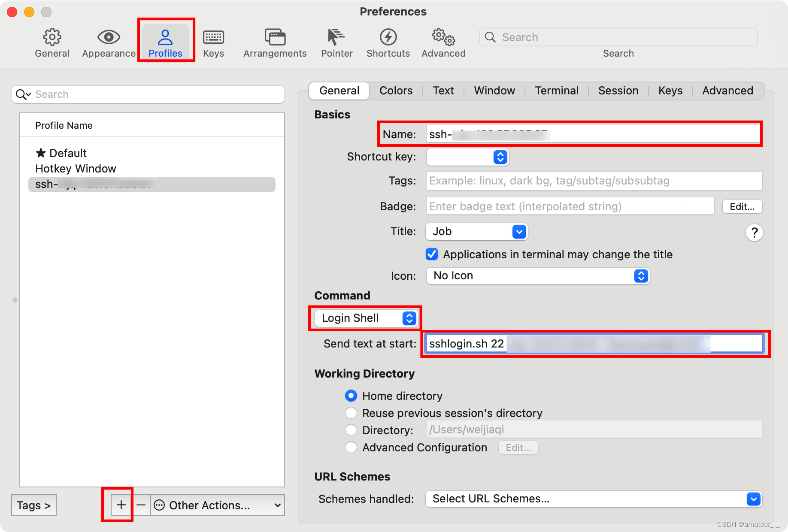Focus the Tags input field
Viewport: 788px width, 532px height.
pos(594,181)
